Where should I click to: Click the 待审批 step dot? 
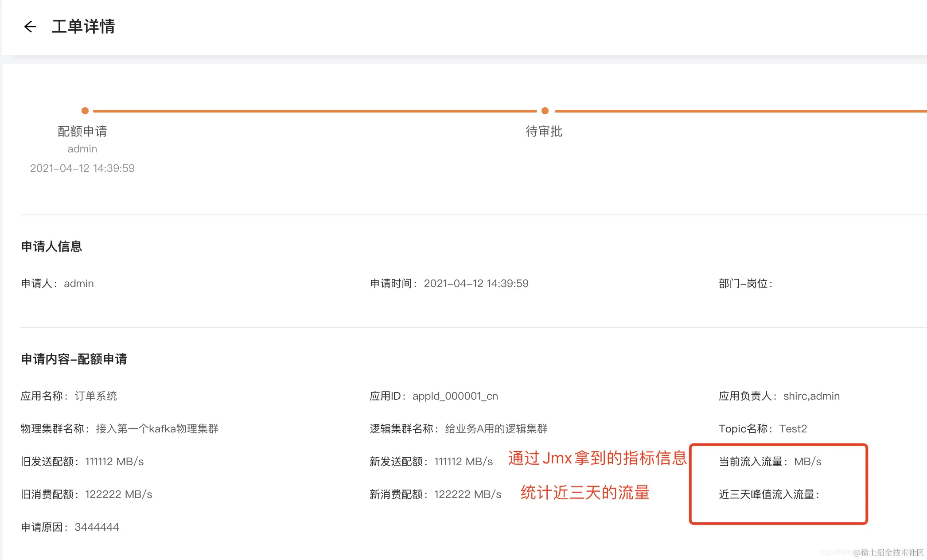[x=545, y=111]
